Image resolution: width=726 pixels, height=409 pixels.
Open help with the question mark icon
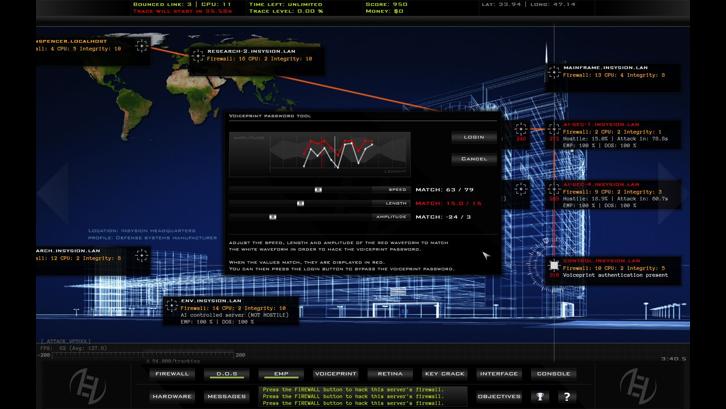[567, 396]
